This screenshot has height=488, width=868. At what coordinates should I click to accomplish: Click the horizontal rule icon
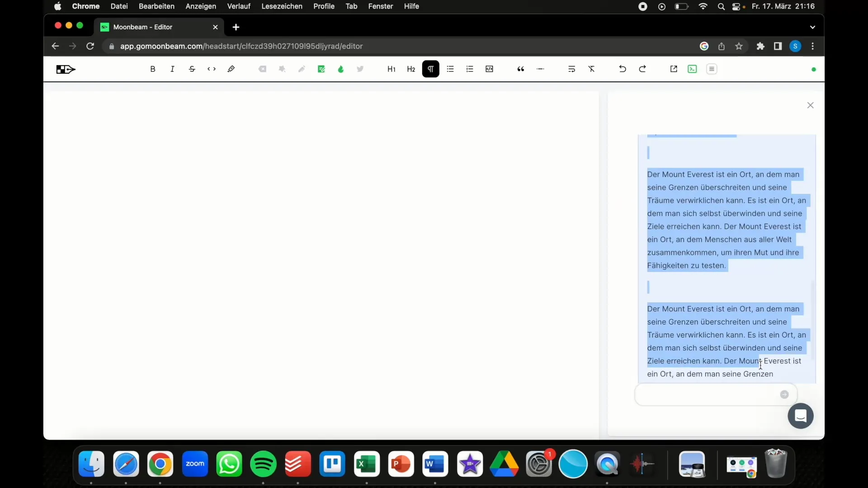tap(540, 69)
